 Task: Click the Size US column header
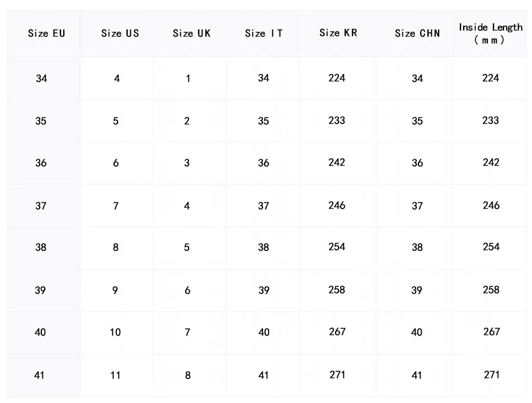[120, 34]
